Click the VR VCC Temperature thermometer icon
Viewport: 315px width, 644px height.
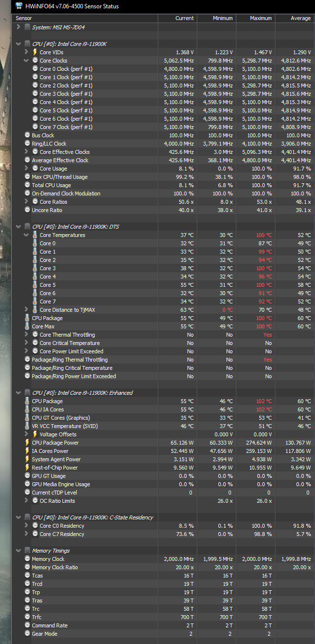tap(27, 426)
